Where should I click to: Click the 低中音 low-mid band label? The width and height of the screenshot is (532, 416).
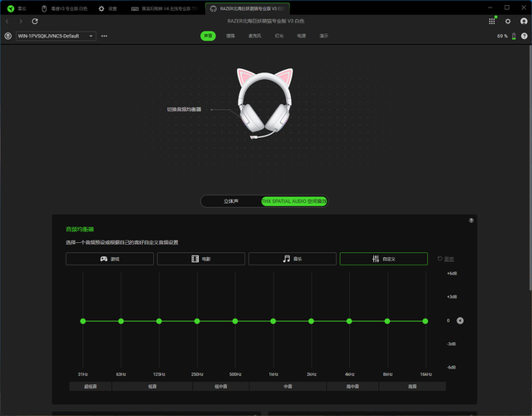[x=221, y=386]
